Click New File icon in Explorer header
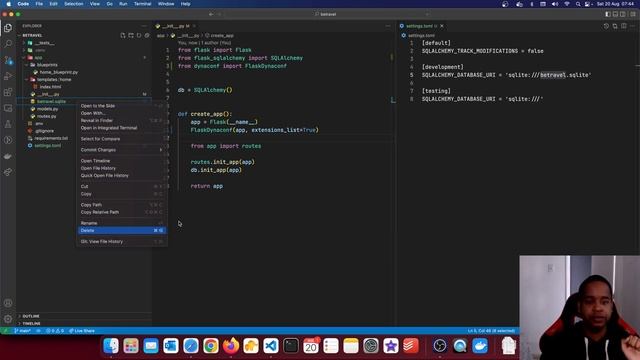This screenshot has height=360, width=640. 123,36
